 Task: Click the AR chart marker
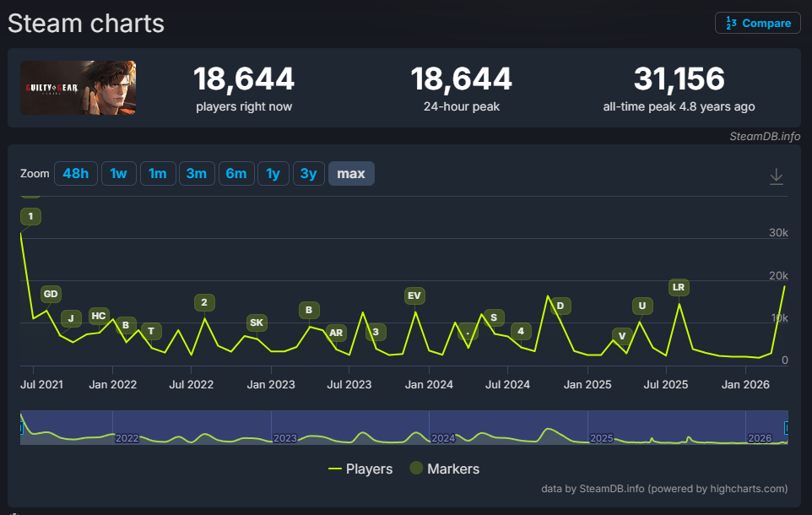coord(336,333)
